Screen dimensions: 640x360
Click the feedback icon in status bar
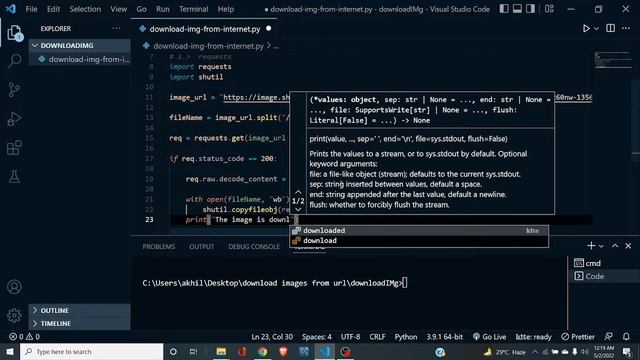point(609,337)
